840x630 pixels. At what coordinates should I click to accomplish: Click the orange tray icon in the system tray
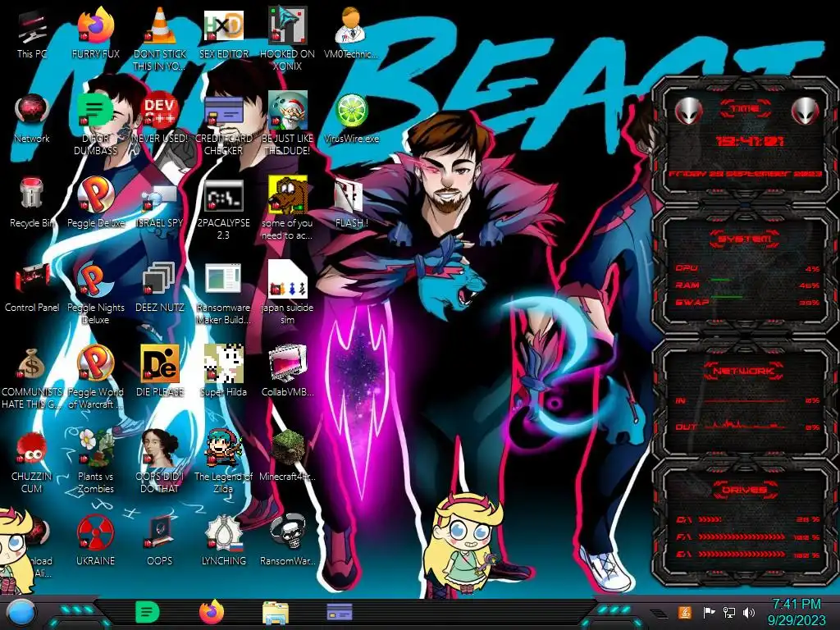(x=685, y=612)
